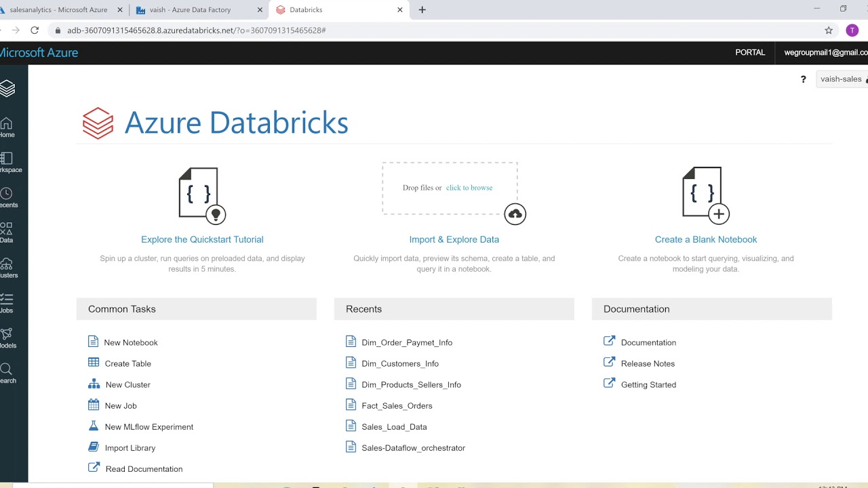Open the Release Notes link
The height and width of the screenshot is (488, 868).
[648, 363]
